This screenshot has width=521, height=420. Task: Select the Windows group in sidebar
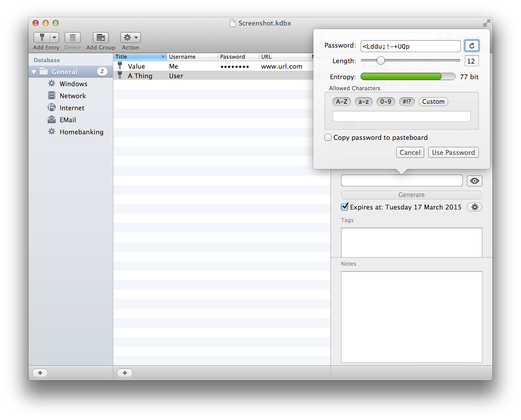(x=73, y=84)
